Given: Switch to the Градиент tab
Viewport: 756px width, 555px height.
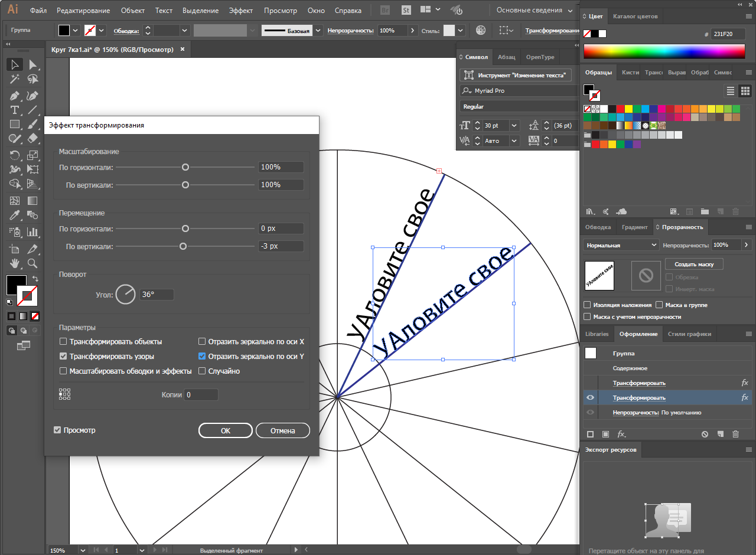Looking at the screenshot, I should click(634, 227).
